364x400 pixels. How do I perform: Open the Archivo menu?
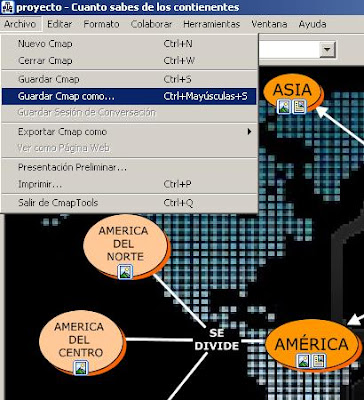click(21, 24)
